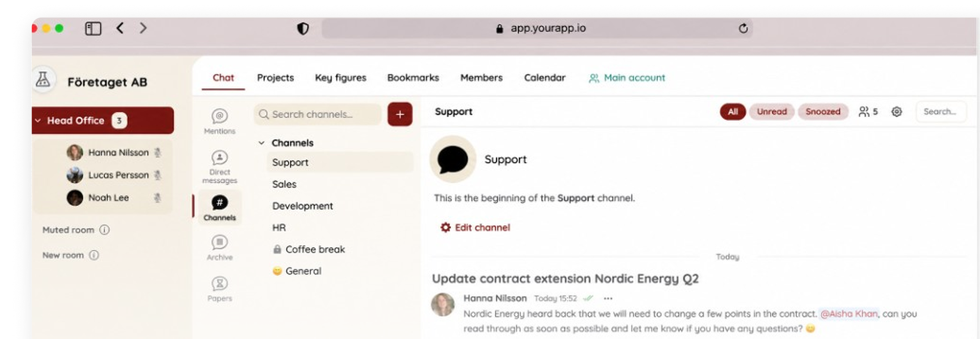This screenshot has width=980, height=339.
Task: Toggle the Snoozed filter
Action: pos(823,112)
